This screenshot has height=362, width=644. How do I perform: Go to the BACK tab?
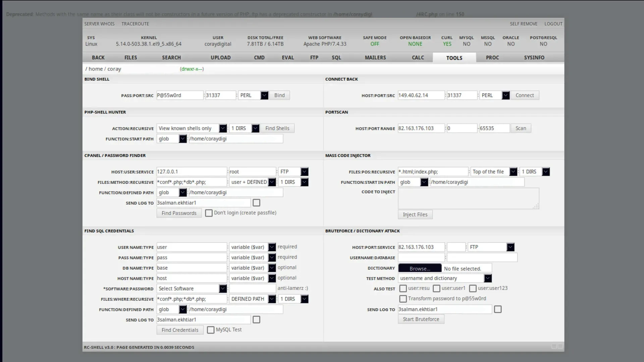[98, 58]
